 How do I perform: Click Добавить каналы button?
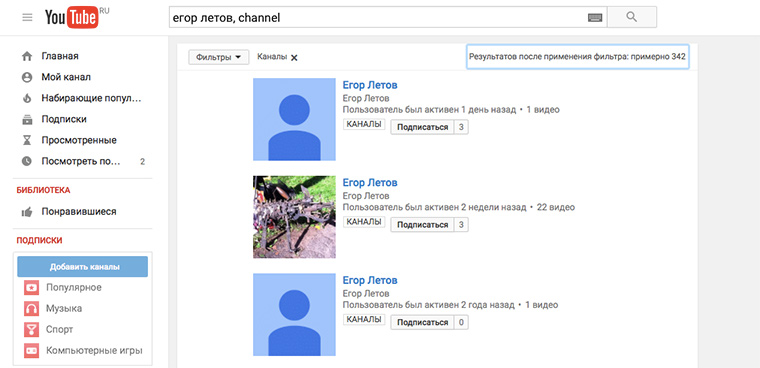(x=82, y=267)
